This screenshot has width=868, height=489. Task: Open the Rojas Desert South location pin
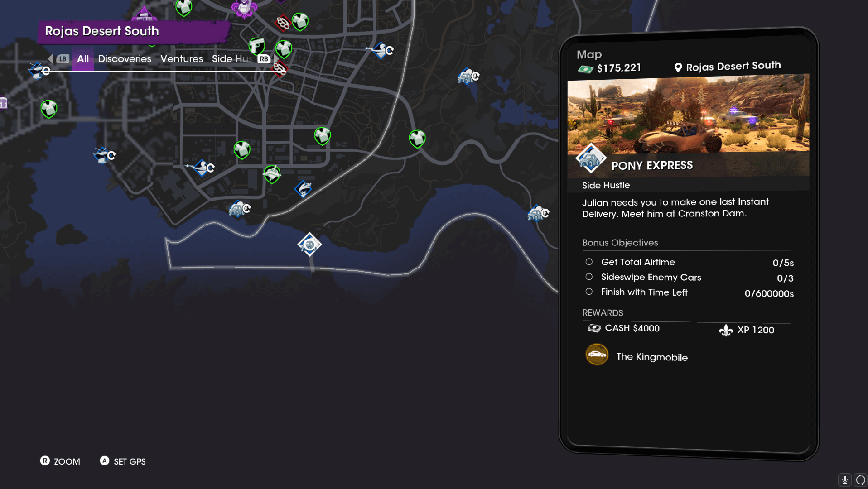point(678,67)
